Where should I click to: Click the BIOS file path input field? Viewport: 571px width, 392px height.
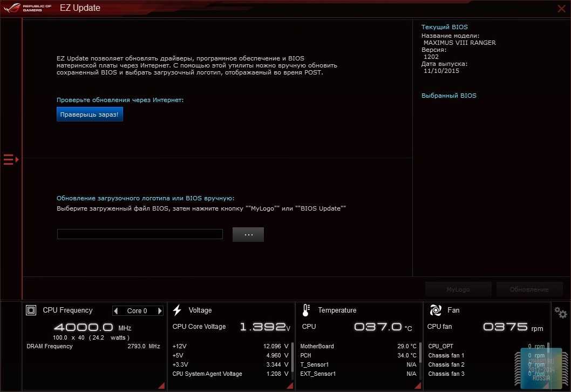click(140, 234)
